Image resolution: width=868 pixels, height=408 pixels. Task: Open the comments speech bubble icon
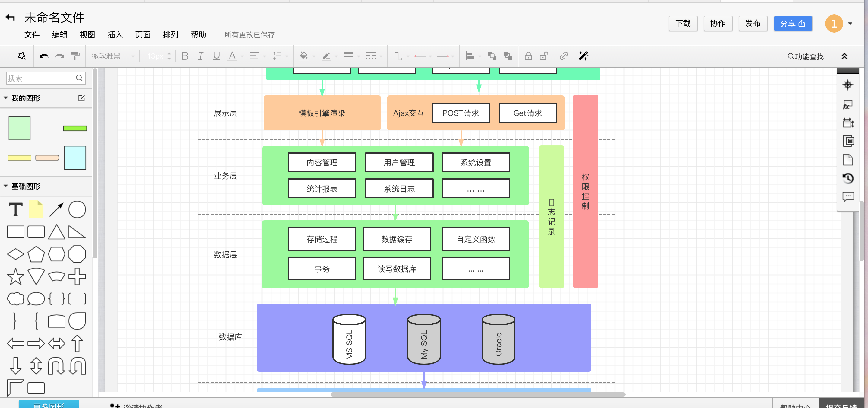tap(848, 196)
